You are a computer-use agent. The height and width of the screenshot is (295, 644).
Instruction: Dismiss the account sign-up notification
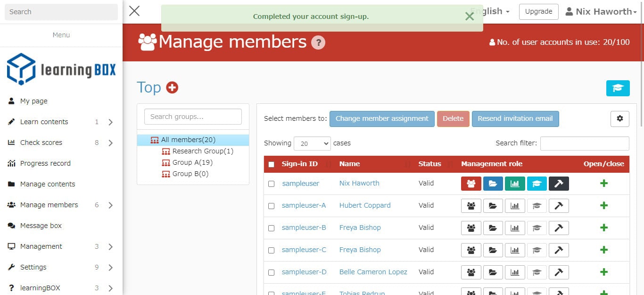[x=469, y=17]
